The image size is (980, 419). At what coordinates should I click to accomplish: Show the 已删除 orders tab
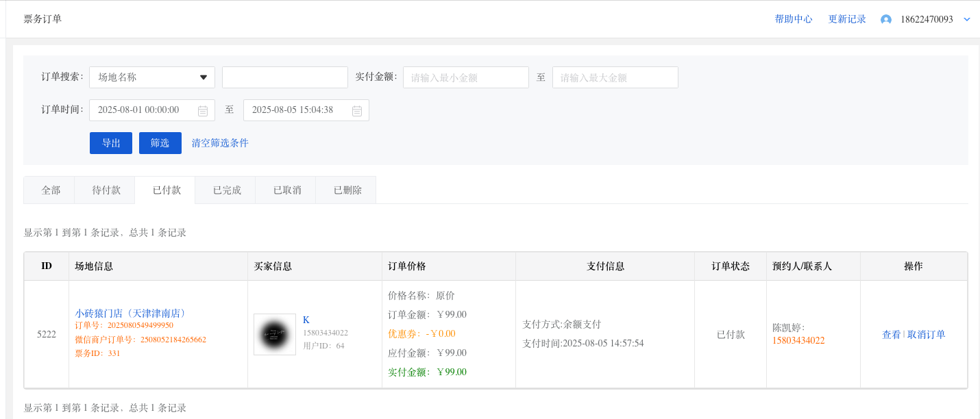[347, 190]
